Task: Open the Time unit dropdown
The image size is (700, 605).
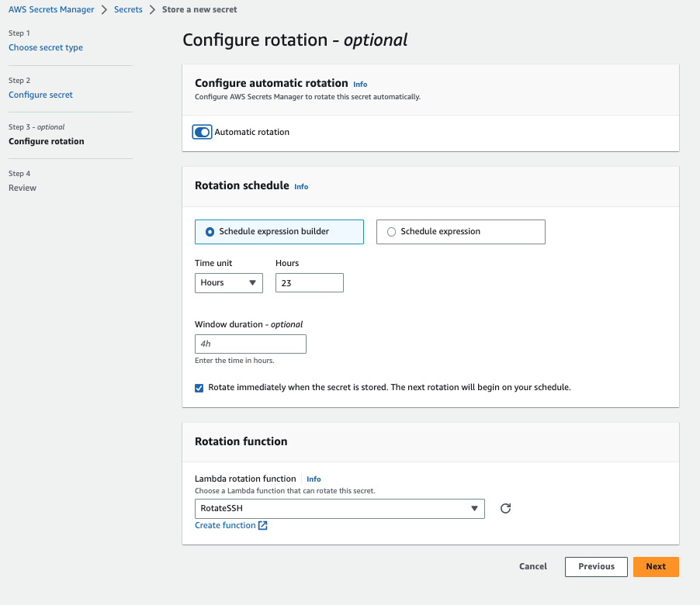Action: (x=228, y=283)
